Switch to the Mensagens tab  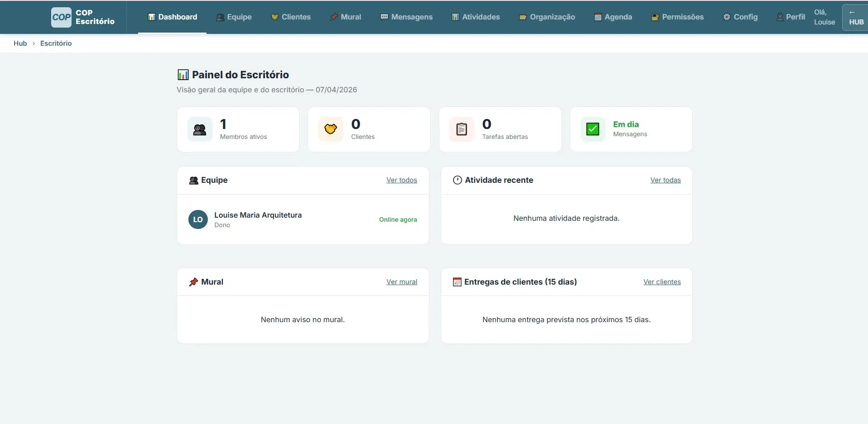click(406, 17)
